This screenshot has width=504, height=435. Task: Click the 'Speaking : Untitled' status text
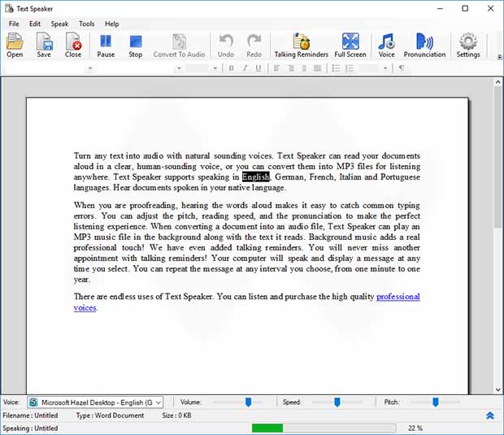(30, 428)
